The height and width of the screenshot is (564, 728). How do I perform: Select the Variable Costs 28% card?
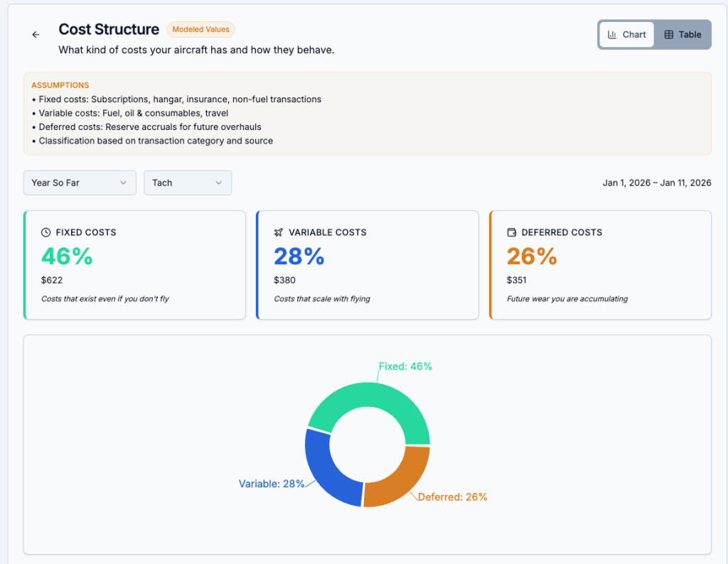368,265
